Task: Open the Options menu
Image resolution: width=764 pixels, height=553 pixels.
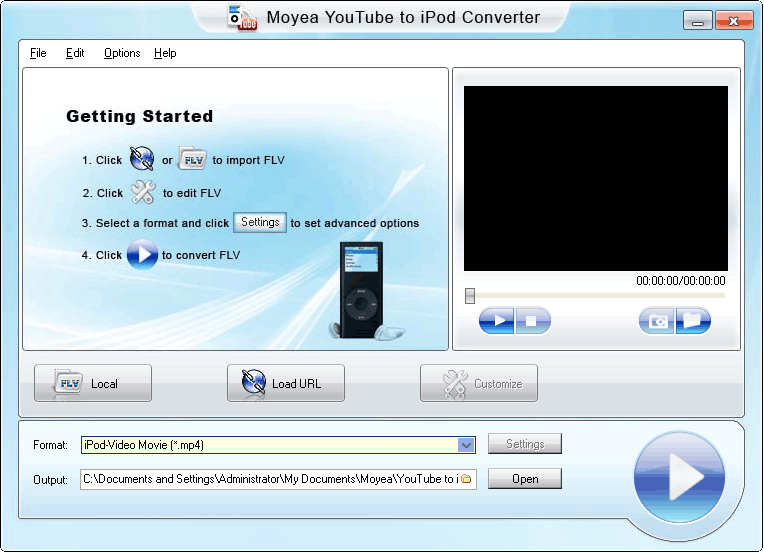Action: pos(122,53)
